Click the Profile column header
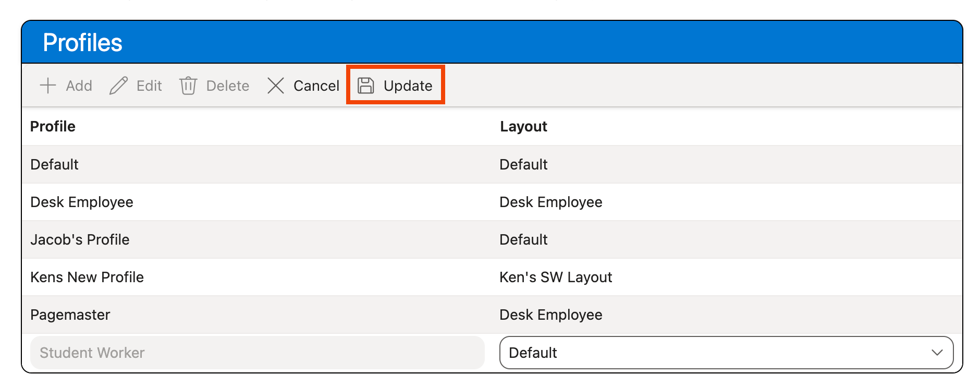 [53, 126]
